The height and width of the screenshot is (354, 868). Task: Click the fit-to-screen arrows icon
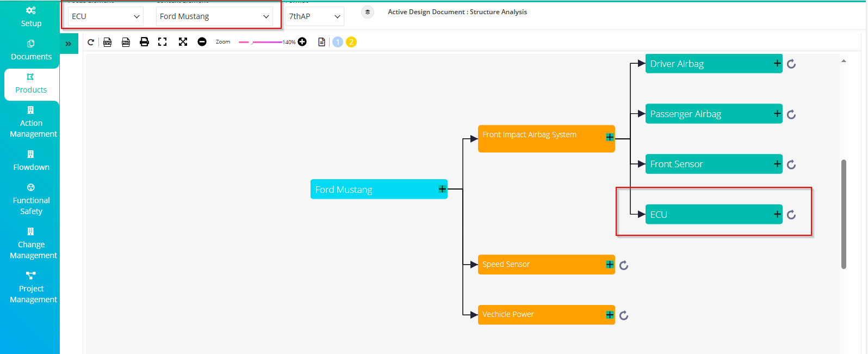coord(183,42)
